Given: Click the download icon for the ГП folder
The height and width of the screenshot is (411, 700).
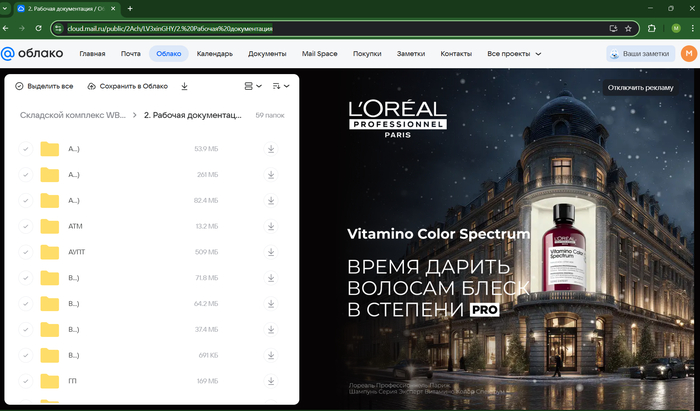Looking at the screenshot, I should click(270, 381).
